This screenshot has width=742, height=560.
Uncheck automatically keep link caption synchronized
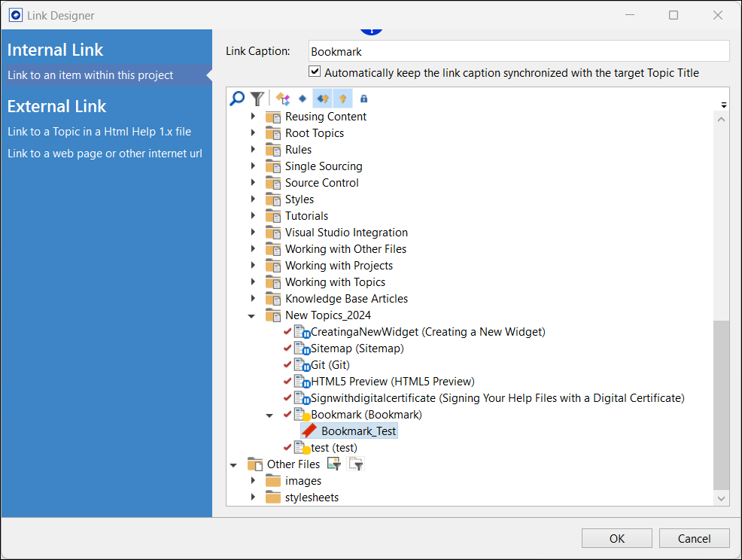click(315, 73)
